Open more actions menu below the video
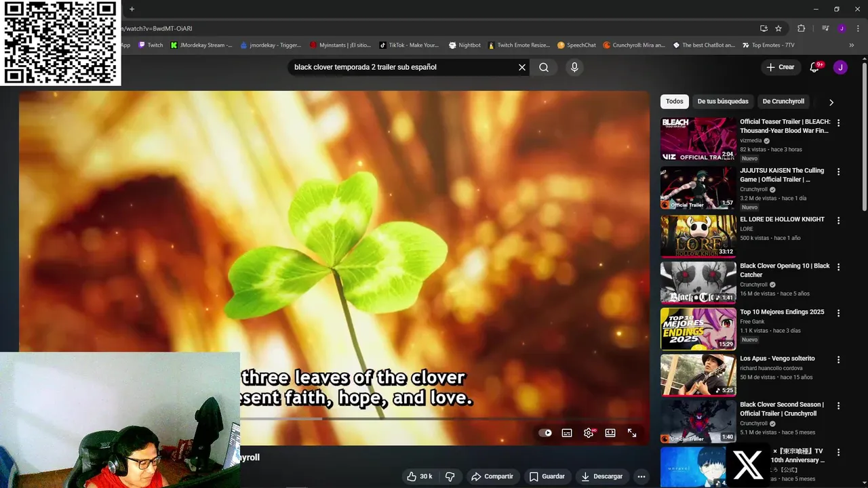 pyautogui.click(x=642, y=476)
